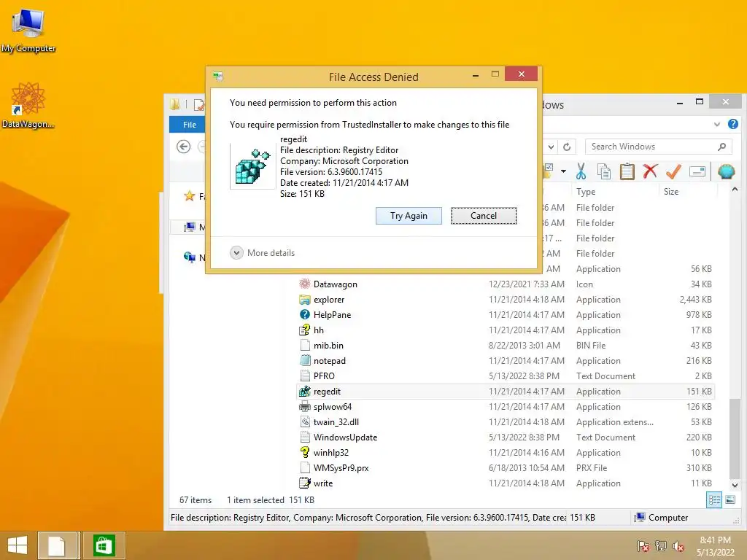Image resolution: width=747 pixels, height=560 pixels.
Task: Click the Rename toolbar icon
Action: 697,171
